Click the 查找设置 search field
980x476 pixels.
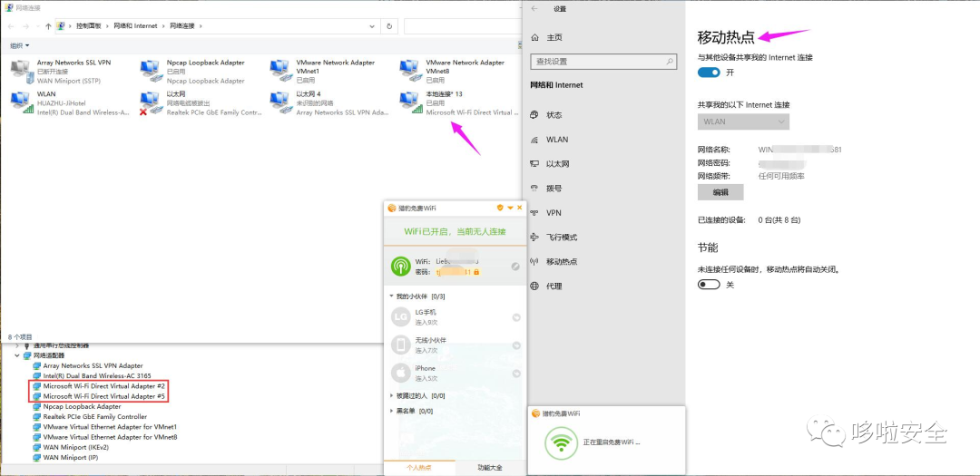pyautogui.click(x=603, y=62)
